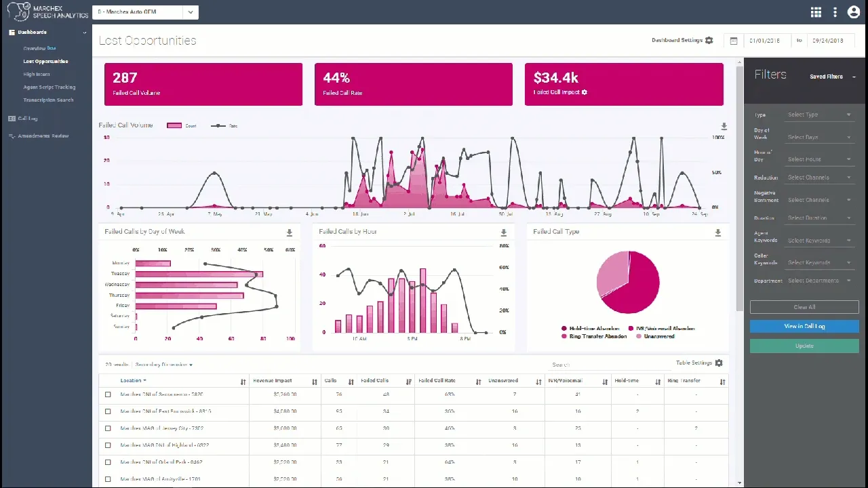Download the Failed Call Volume chart
This screenshot has height=488, width=868.
point(724,127)
